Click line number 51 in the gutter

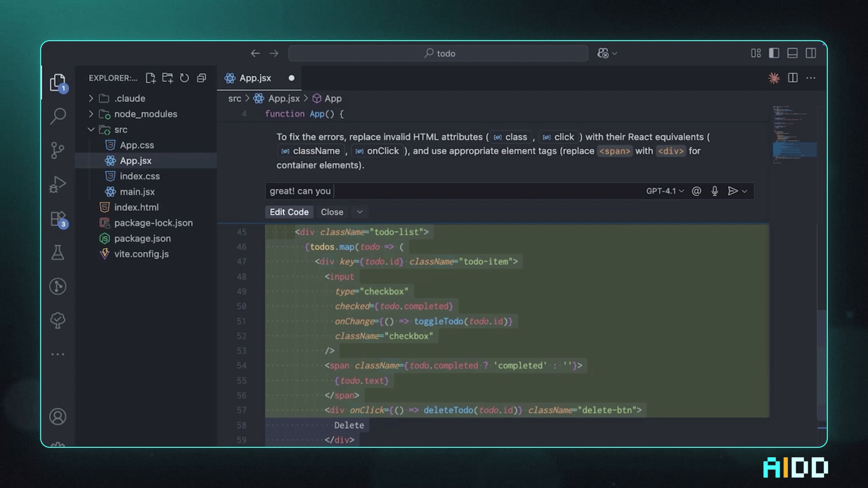(241, 321)
